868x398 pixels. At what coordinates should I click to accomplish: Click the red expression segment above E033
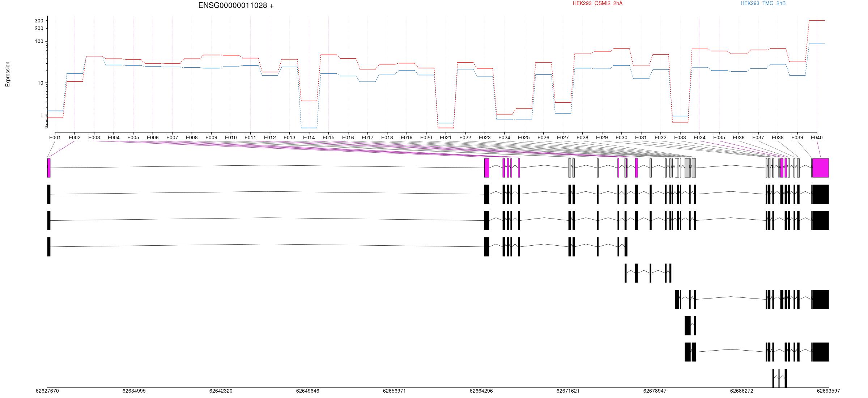680,122
